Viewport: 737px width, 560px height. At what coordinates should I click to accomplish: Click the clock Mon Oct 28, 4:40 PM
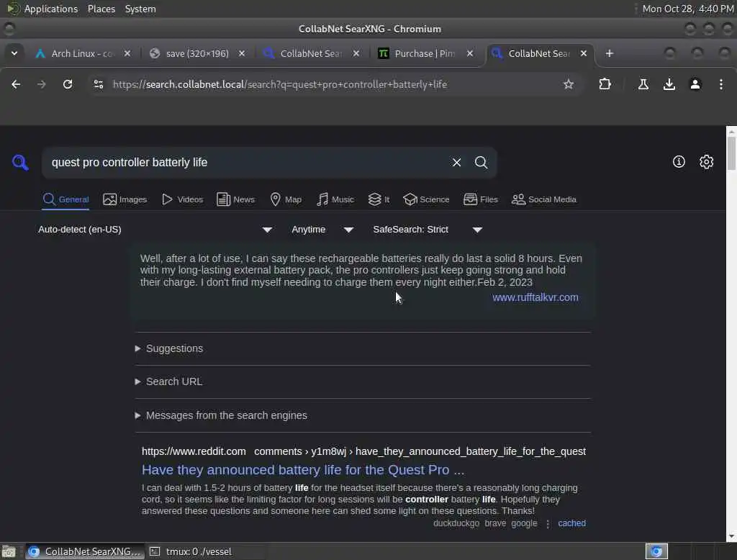tap(687, 9)
